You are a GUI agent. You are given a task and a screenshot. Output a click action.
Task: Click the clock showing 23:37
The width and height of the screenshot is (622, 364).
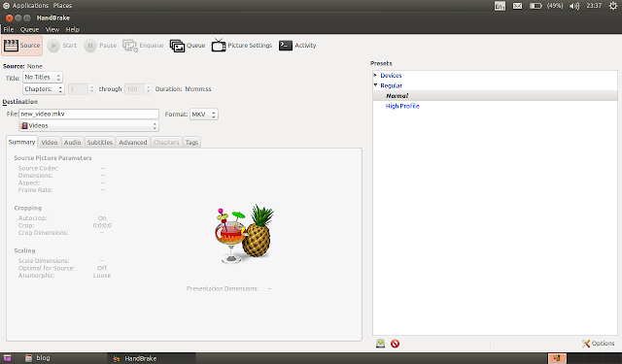point(594,6)
